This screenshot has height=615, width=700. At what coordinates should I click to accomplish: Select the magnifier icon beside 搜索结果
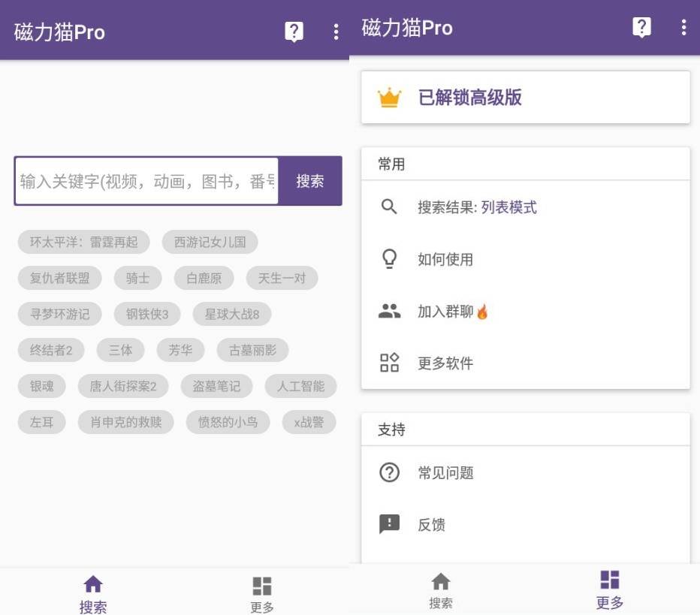[389, 207]
